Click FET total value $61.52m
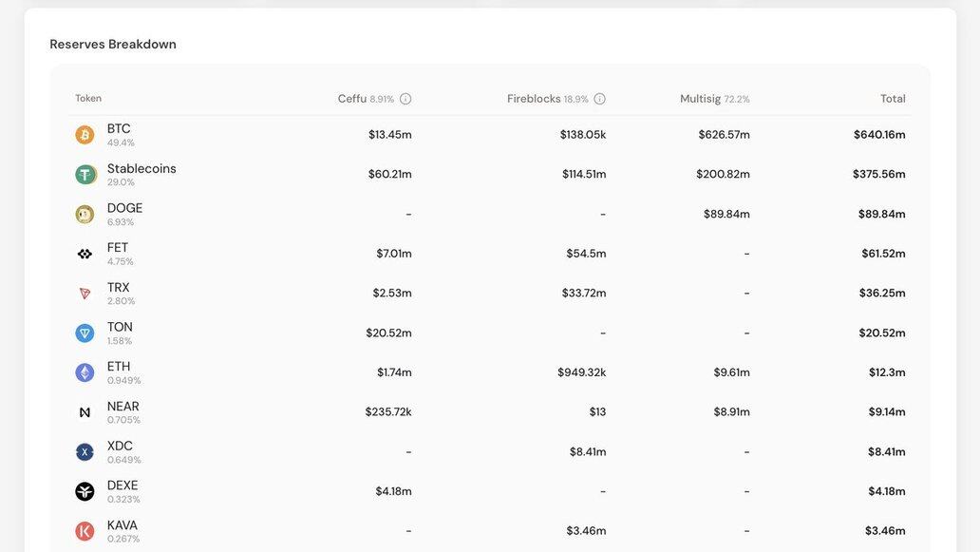 tap(883, 254)
